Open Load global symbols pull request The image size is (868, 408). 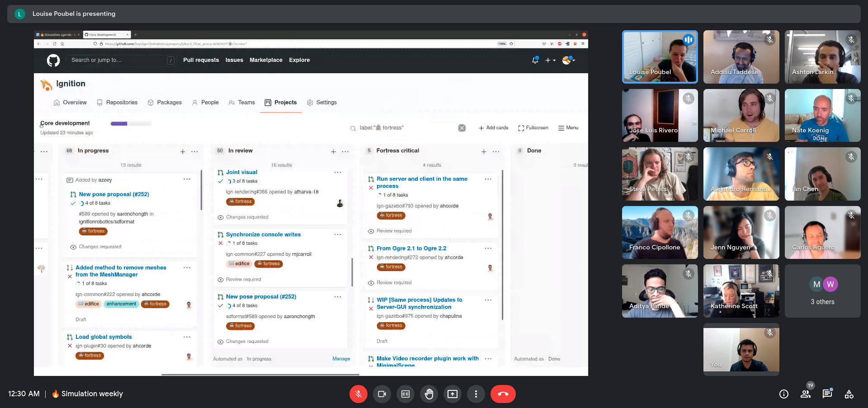point(104,337)
